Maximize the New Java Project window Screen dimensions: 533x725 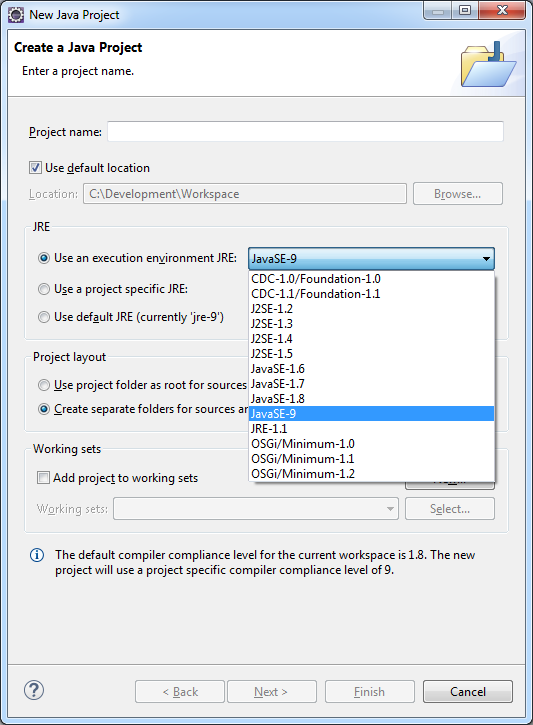(x=465, y=10)
